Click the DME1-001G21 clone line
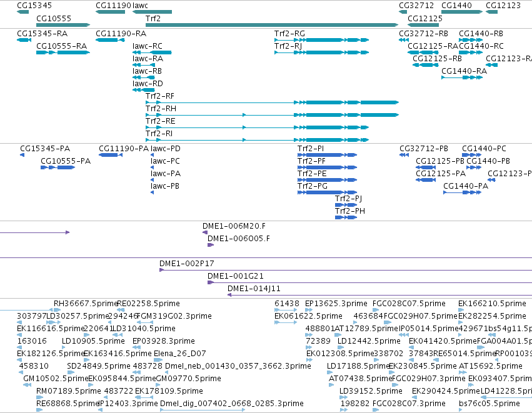532x413 pixels. tap(370, 283)
